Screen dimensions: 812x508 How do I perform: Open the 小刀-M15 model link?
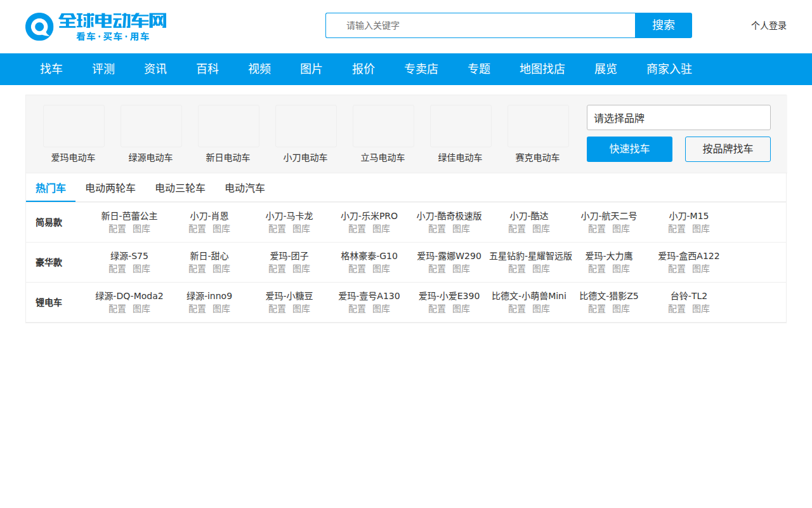689,216
